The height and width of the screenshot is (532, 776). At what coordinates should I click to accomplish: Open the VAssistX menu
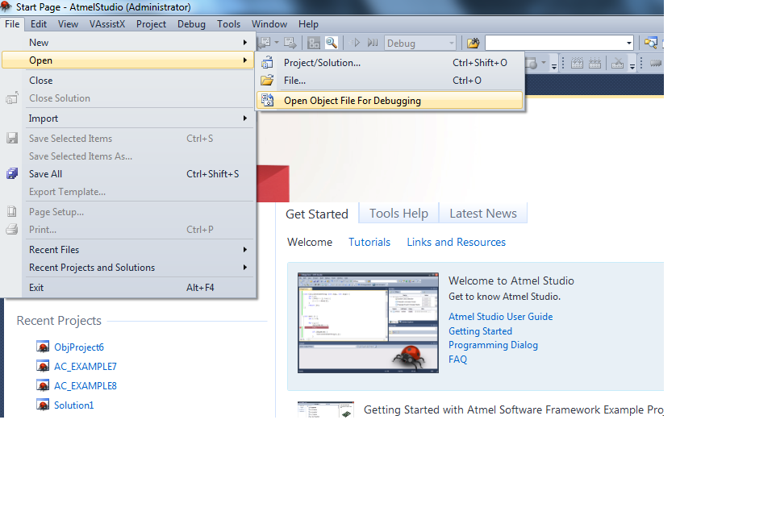(x=107, y=24)
